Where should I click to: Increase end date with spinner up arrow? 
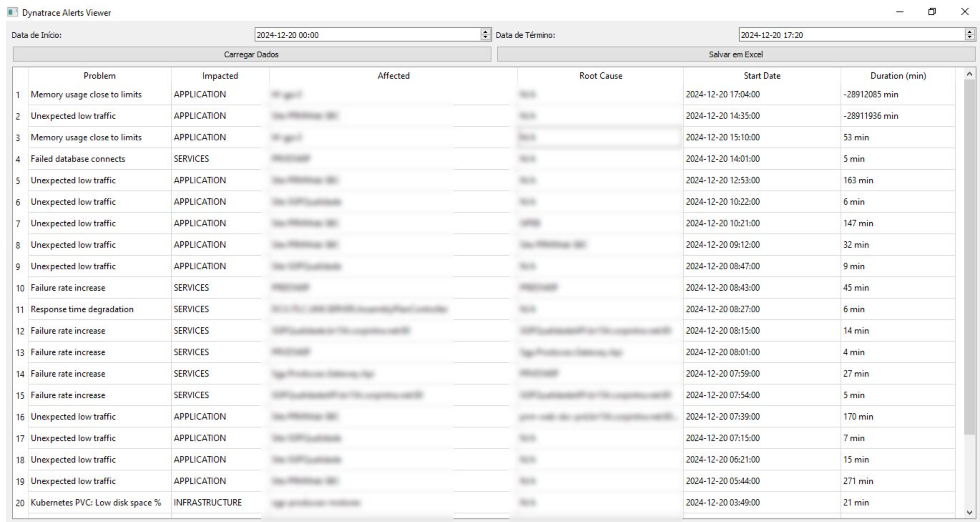969,32
